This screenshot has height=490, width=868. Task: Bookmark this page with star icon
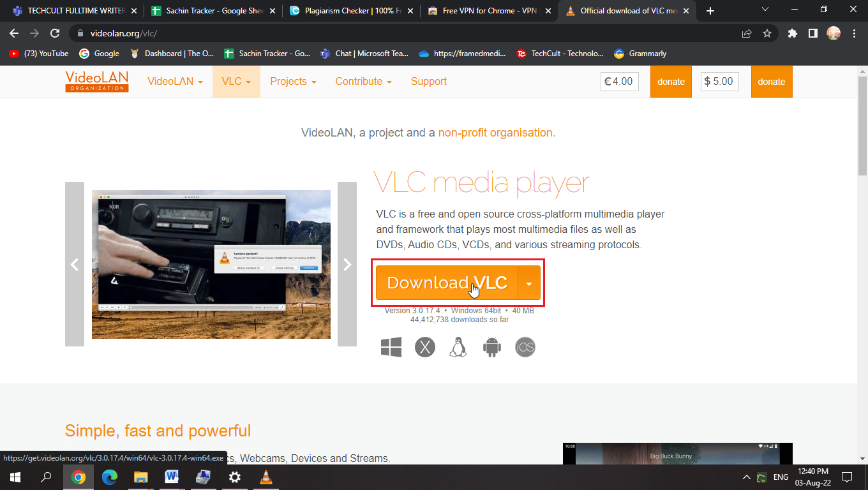coord(767,33)
